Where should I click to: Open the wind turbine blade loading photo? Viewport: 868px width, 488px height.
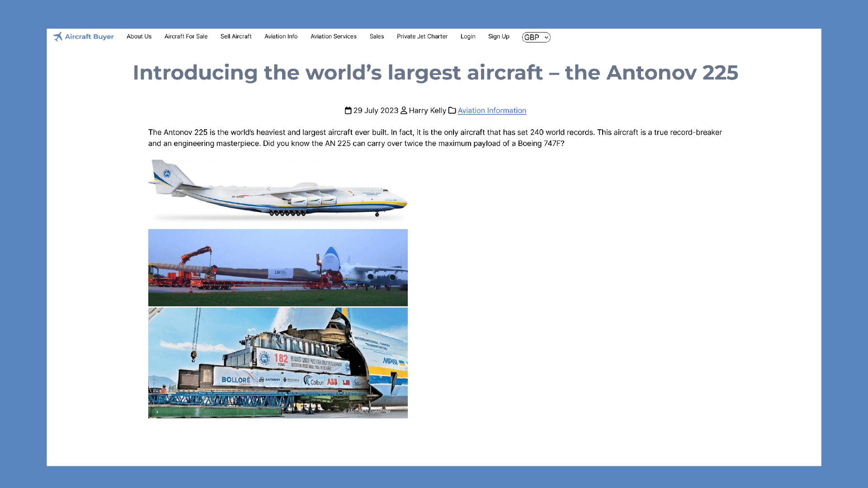coord(278,267)
